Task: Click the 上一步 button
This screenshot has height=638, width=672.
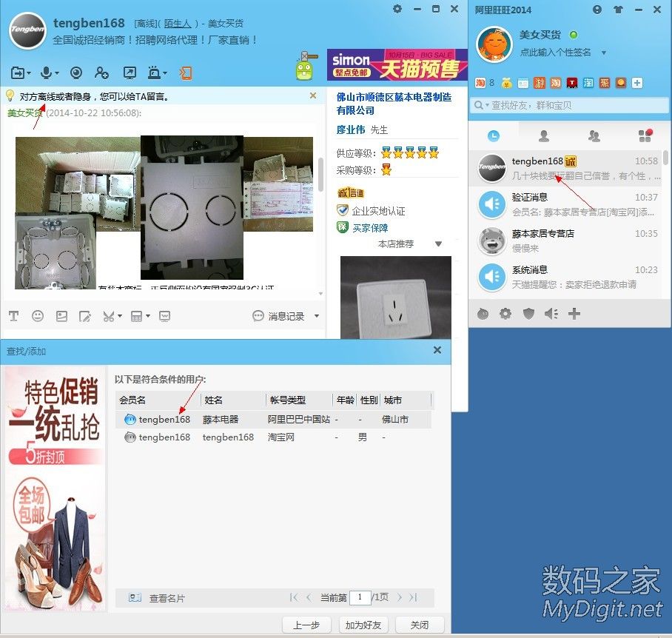Action: [x=306, y=625]
